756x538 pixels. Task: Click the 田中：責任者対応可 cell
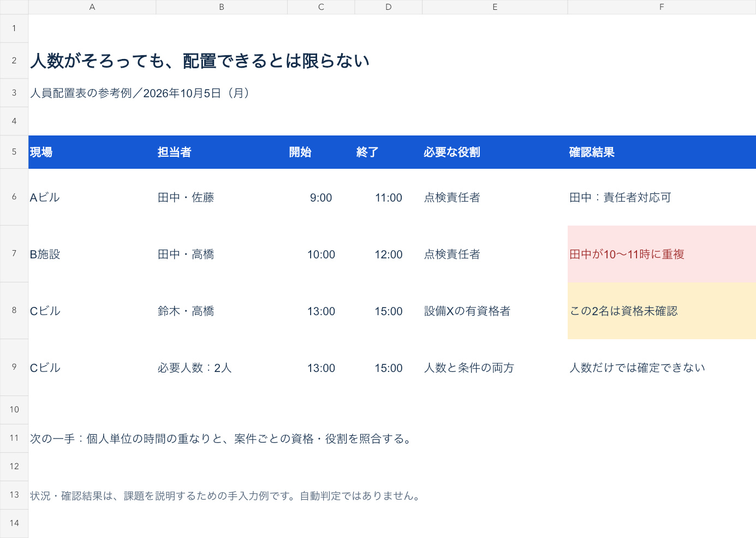point(662,197)
